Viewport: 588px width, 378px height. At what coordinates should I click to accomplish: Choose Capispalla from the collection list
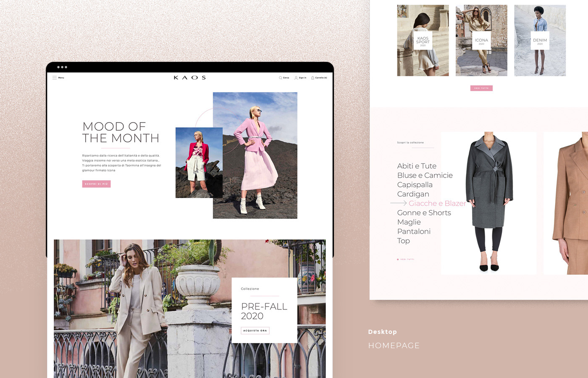pyautogui.click(x=415, y=185)
